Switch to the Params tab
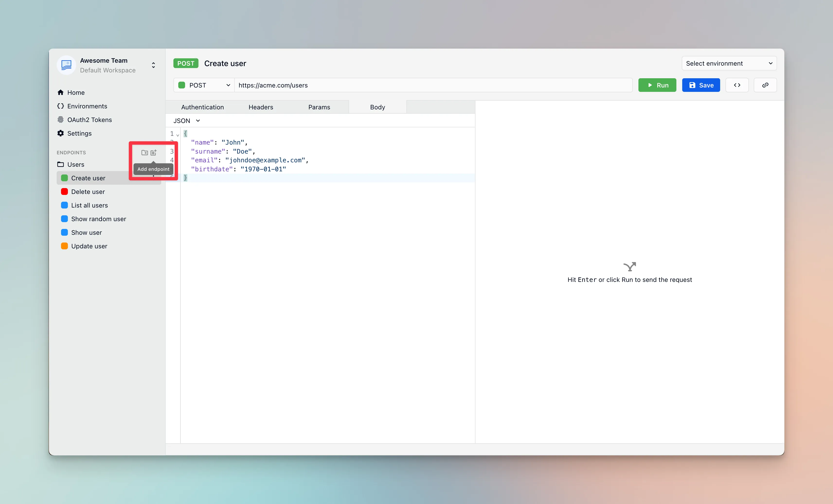 [x=319, y=107]
